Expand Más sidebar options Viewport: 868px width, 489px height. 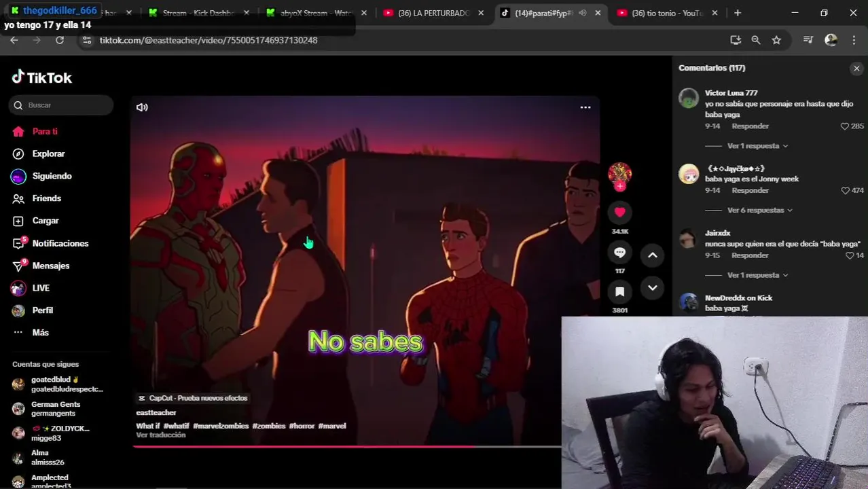coord(40,333)
